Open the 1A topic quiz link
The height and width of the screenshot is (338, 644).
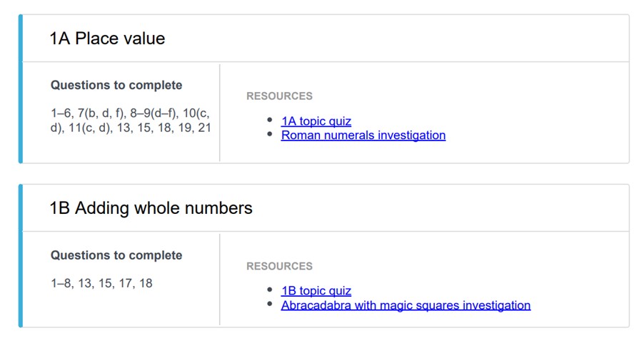point(316,121)
